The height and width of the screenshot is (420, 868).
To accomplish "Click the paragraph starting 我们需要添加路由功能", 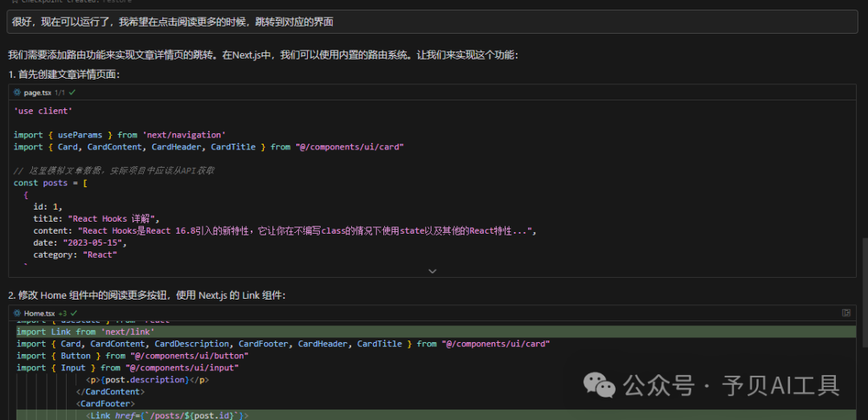I will [263, 55].
